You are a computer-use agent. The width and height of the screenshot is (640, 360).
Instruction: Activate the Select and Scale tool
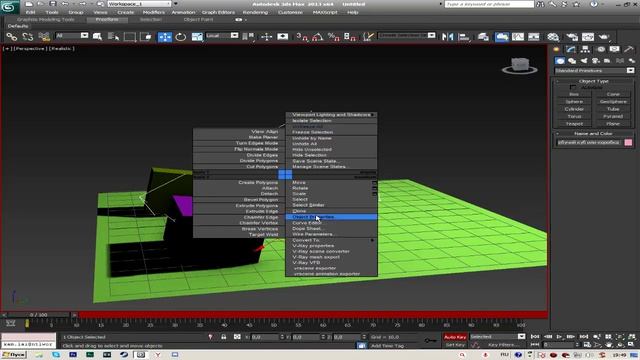[197, 37]
